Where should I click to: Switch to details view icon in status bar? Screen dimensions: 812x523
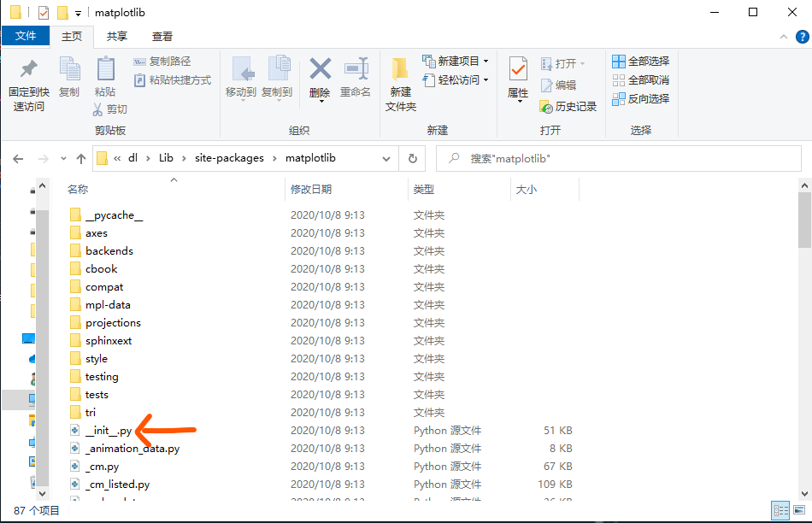pos(781,510)
